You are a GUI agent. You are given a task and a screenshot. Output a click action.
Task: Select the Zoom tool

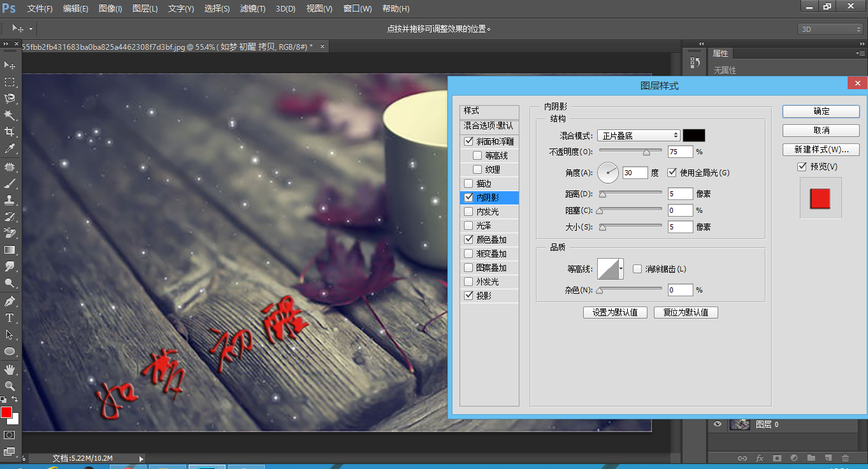point(10,386)
